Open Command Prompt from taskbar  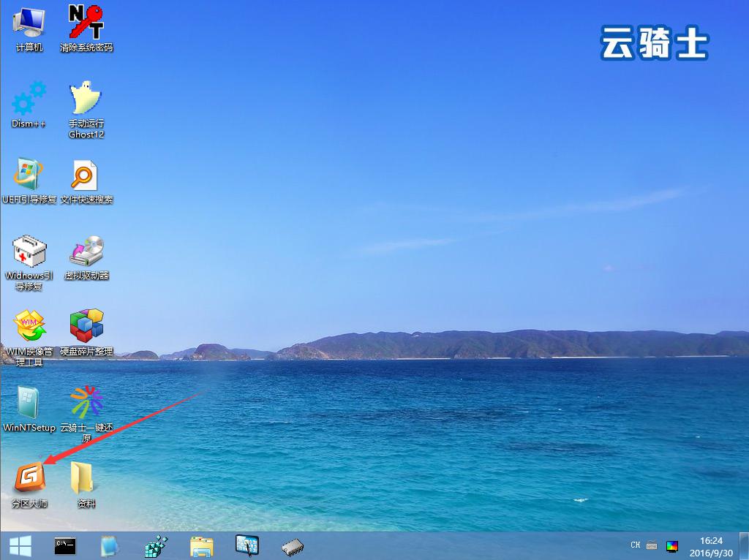[66, 547]
